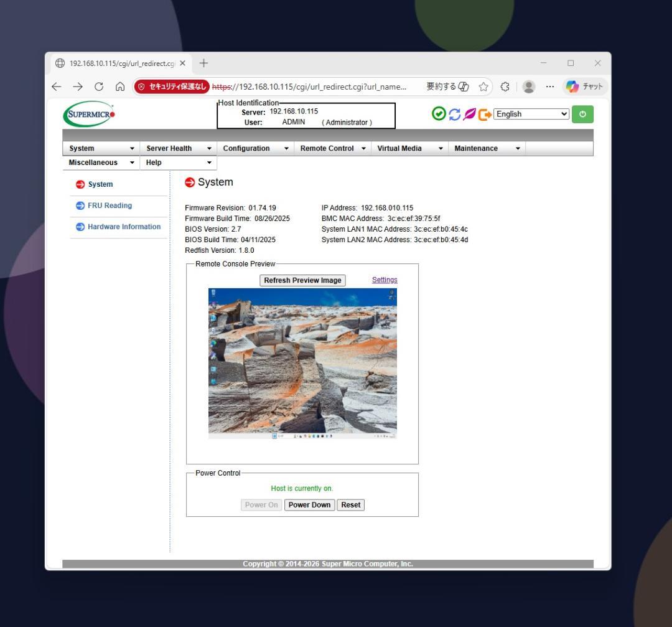This screenshot has width=672, height=627.
Task: Expand the Remote Control menu
Action: pos(333,148)
